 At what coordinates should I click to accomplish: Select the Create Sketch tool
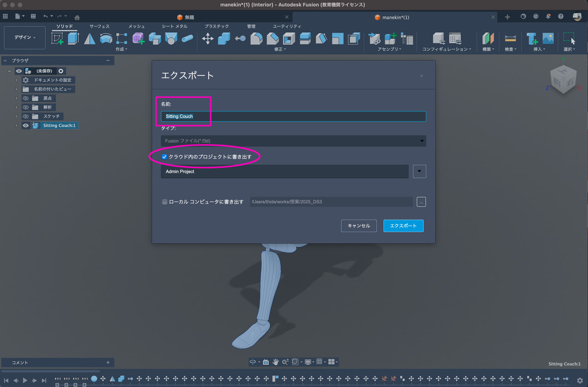tap(57, 39)
